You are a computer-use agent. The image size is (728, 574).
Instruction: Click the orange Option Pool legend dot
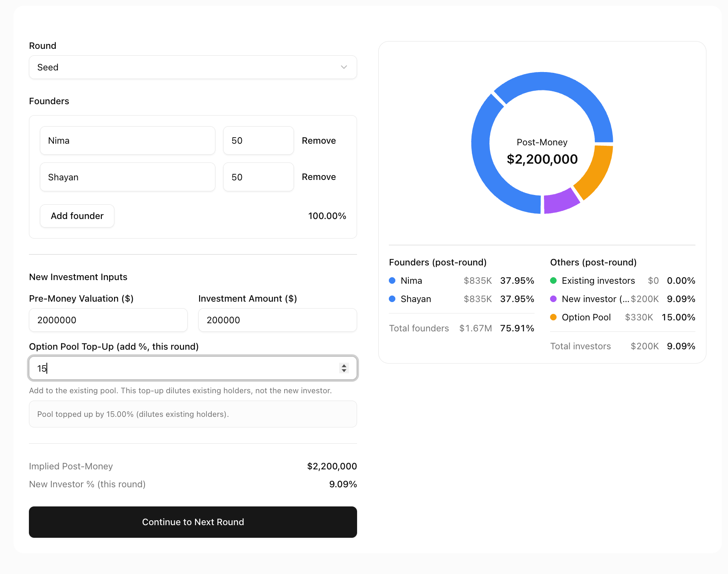coord(553,317)
